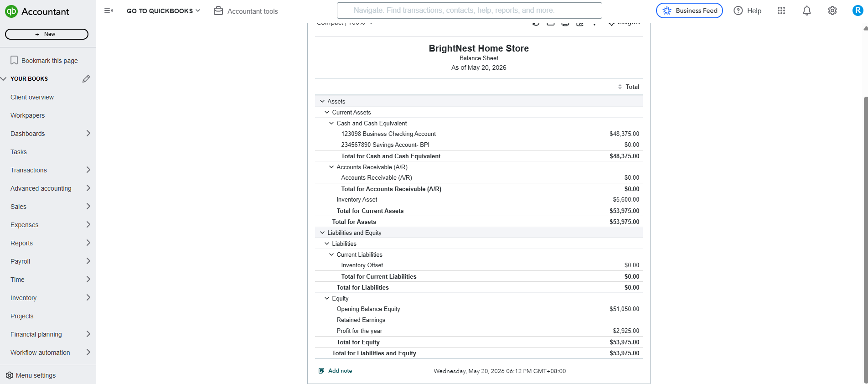The width and height of the screenshot is (868, 384).
Task: Bookmark this page
Action: [44, 61]
